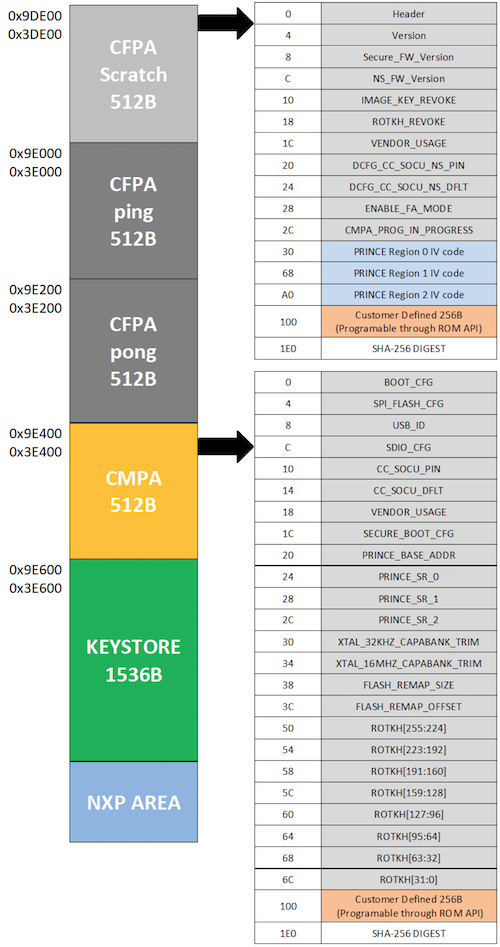Click the ROTKH[255:224] row
This screenshot has width=500, height=947.
375,728
